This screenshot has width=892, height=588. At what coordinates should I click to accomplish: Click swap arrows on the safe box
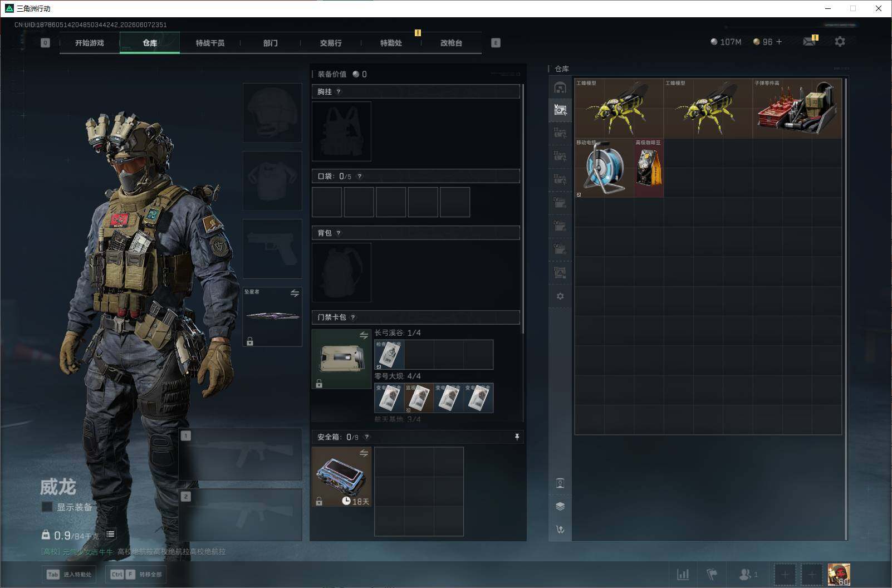(364, 453)
